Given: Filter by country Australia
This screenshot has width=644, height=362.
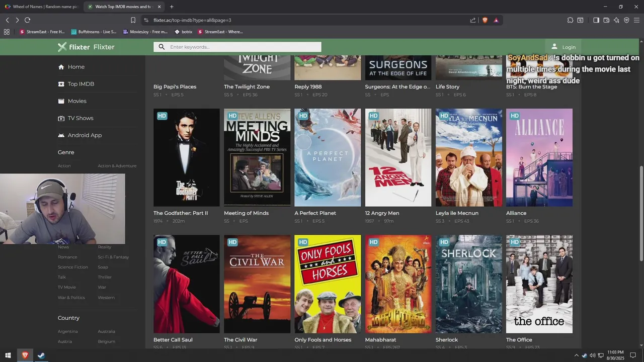Looking at the screenshot, I should [106, 331].
